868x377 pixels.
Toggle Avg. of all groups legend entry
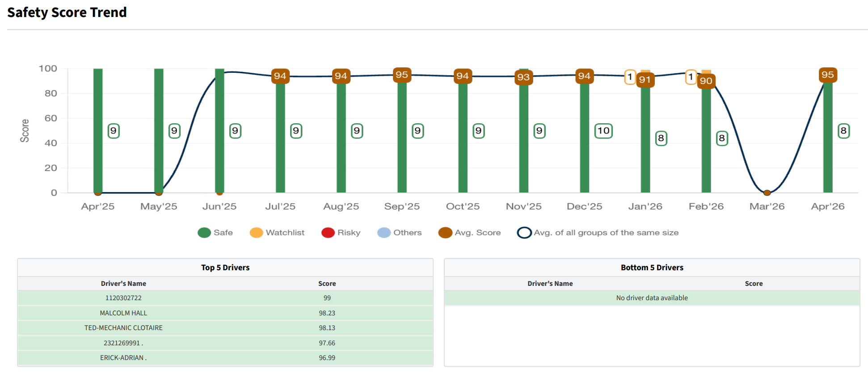[598, 233]
